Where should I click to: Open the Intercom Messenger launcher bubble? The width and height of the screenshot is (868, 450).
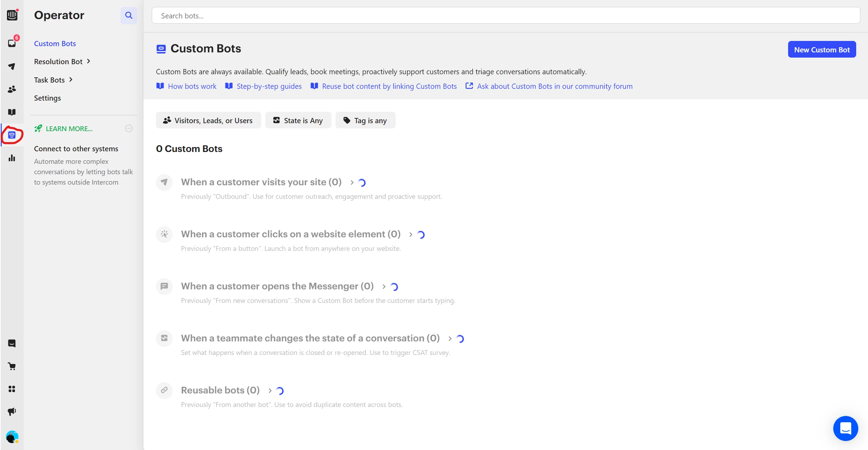[x=845, y=428]
